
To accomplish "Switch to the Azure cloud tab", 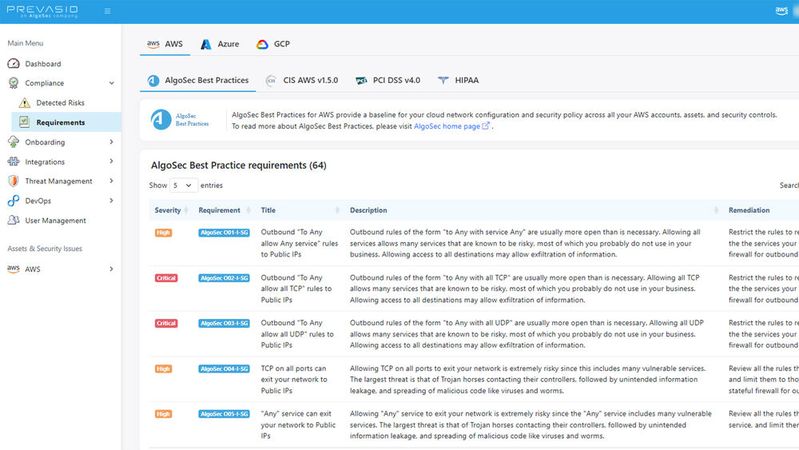I will (x=220, y=44).
